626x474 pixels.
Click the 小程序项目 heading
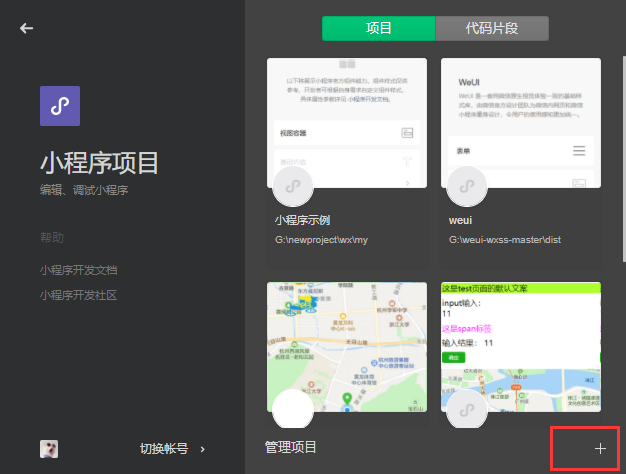coord(99,163)
